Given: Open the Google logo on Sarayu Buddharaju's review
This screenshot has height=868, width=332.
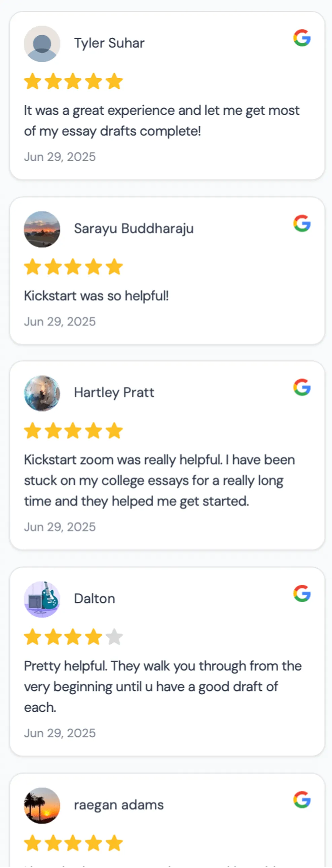Looking at the screenshot, I should [302, 223].
